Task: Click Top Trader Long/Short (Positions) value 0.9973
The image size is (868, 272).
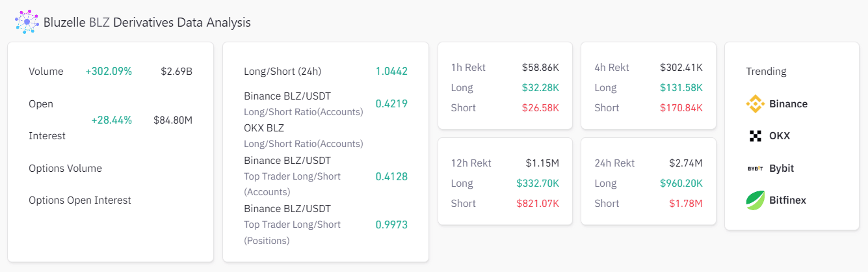Action: [x=391, y=224]
